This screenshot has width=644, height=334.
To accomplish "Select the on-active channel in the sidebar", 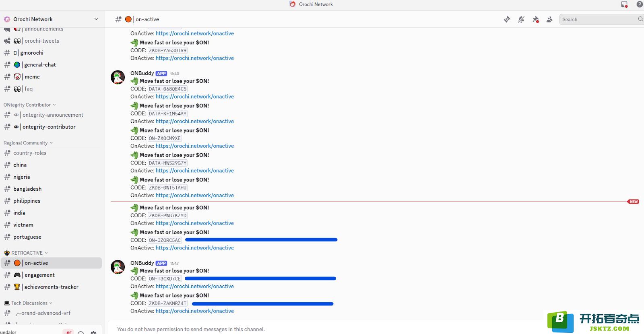I will coord(51,263).
